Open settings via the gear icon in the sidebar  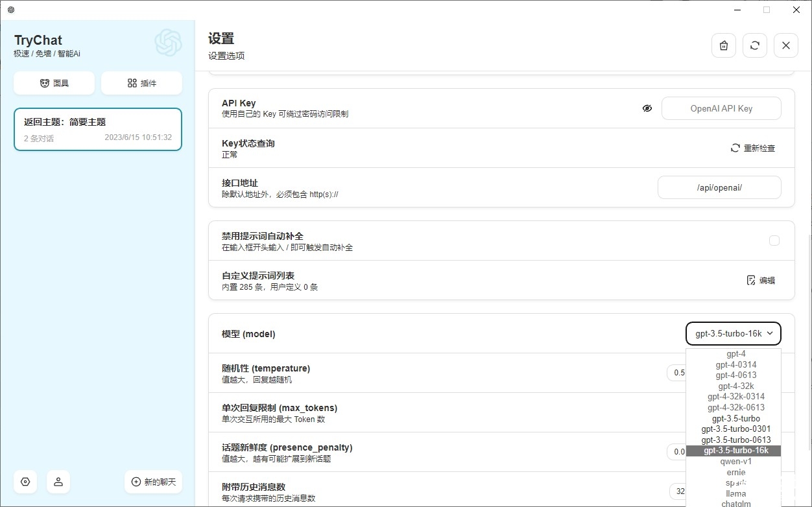[25, 482]
